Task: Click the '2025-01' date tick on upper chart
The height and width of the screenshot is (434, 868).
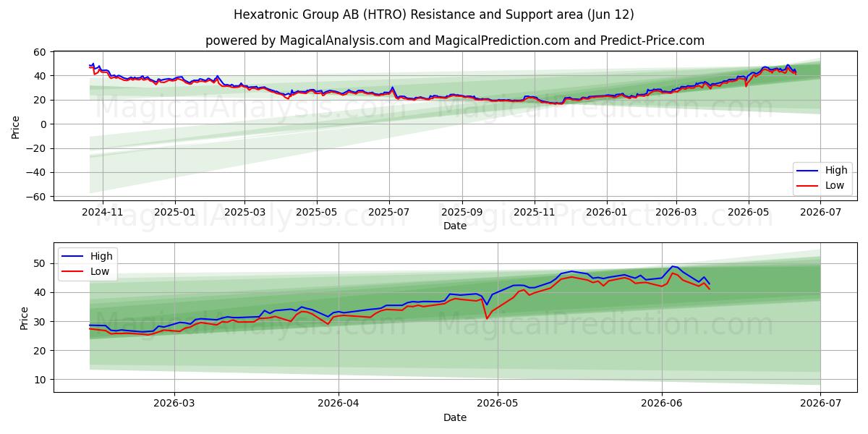Action: [x=175, y=213]
